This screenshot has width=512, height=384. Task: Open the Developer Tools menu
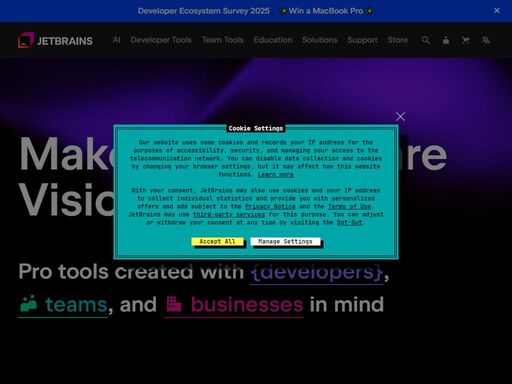(161, 40)
